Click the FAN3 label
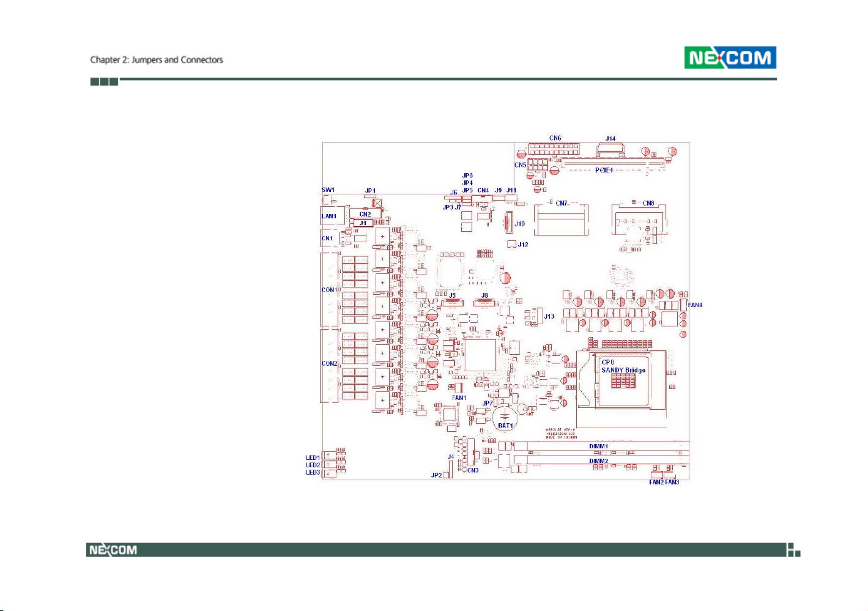 tap(672, 482)
